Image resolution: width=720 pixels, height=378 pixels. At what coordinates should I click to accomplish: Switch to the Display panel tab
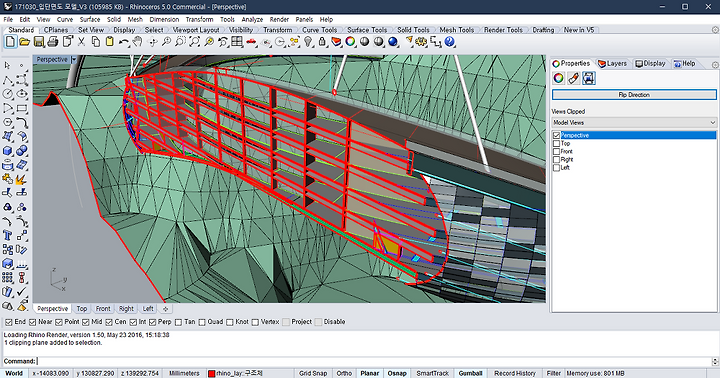tap(650, 63)
